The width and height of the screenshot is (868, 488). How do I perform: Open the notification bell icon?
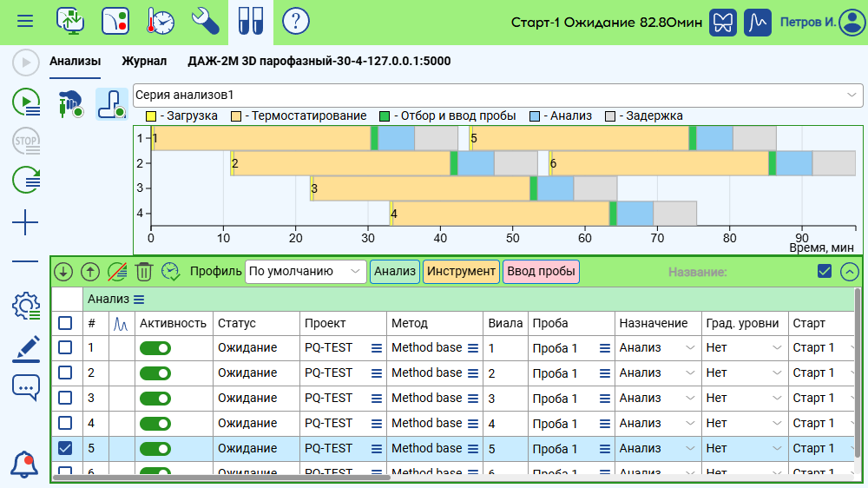point(25,465)
